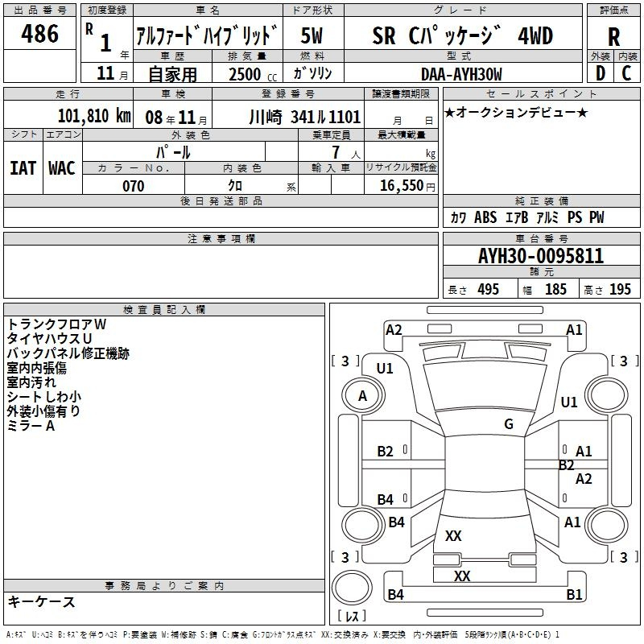The image size is (644, 644).
Task: Select the lot number 486
Action: [x=40, y=34]
